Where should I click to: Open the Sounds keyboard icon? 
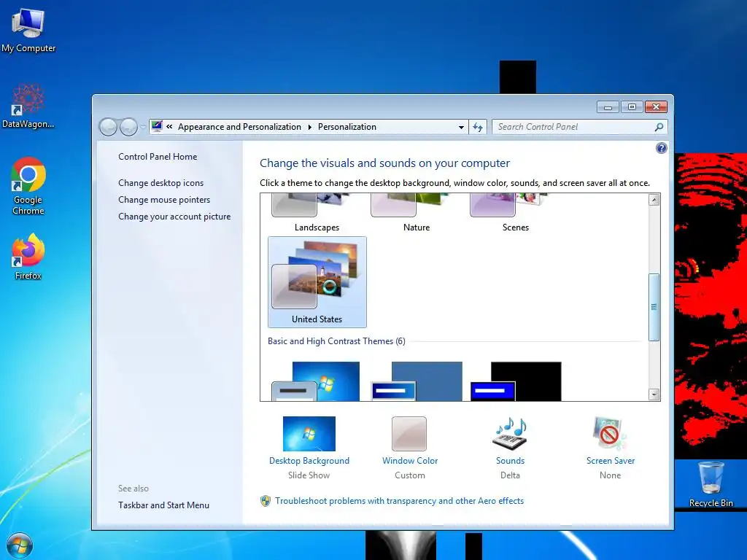(x=510, y=434)
